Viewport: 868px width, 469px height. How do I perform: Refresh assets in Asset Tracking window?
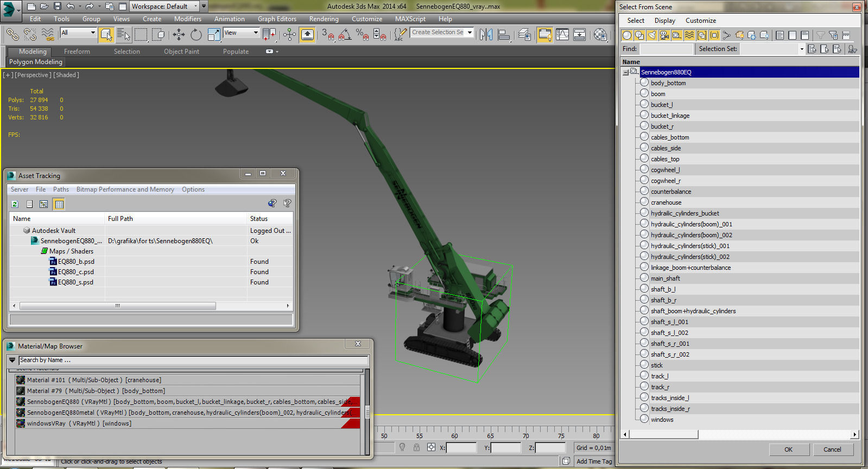click(15, 204)
